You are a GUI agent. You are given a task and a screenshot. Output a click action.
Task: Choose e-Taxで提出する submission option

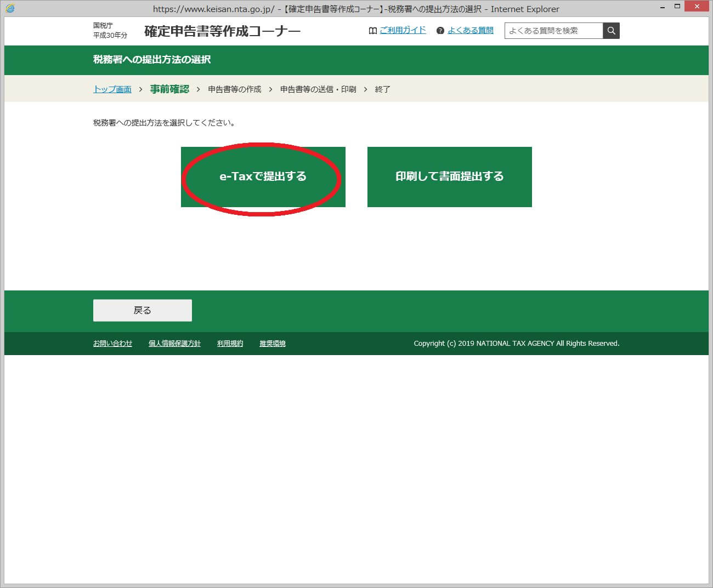pyautogui.click(x=263, y=176)
